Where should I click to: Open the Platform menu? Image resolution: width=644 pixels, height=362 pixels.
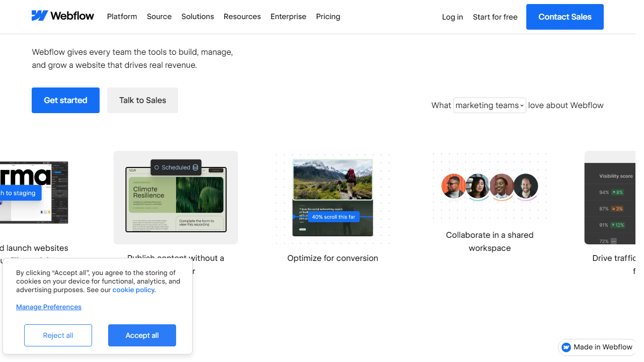122,17
